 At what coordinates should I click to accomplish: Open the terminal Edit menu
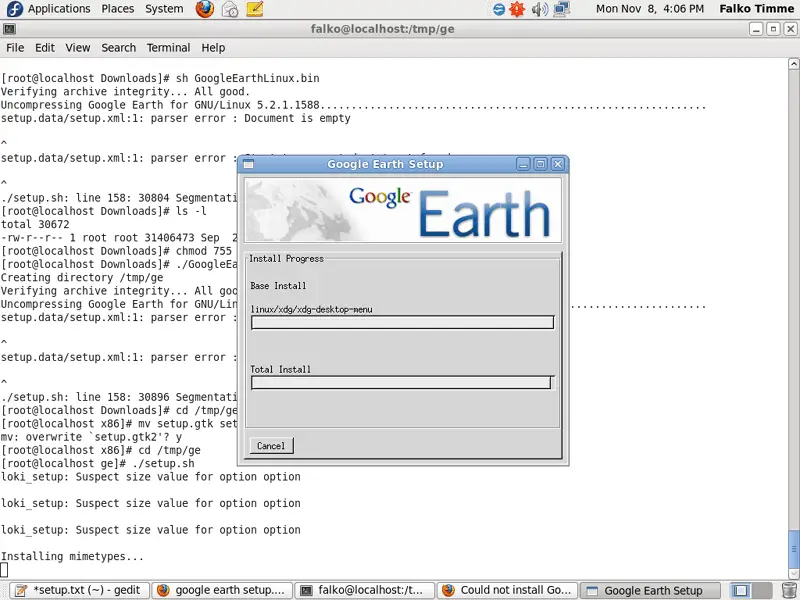44,47
